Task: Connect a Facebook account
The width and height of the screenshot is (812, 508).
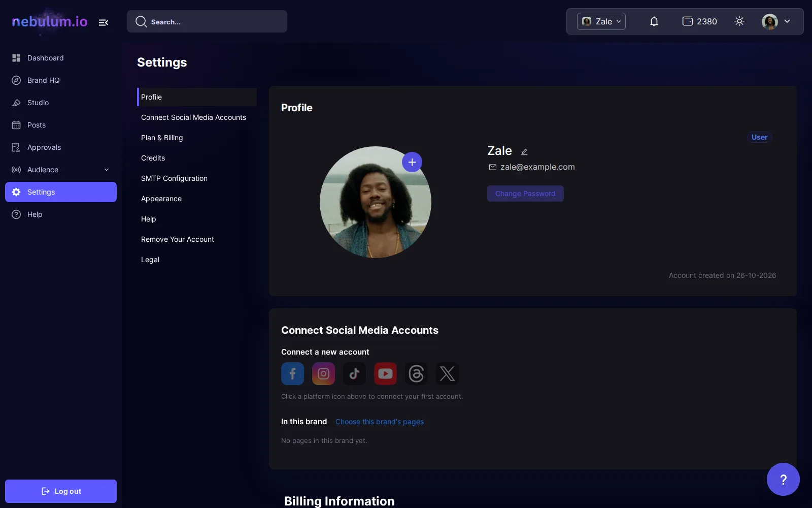Action: click(293, 374)
